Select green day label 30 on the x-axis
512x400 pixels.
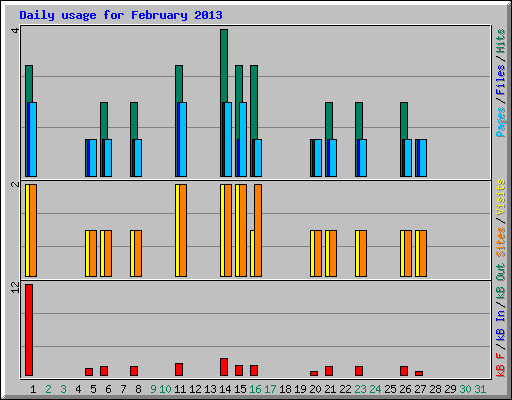(x=465, y=389)
